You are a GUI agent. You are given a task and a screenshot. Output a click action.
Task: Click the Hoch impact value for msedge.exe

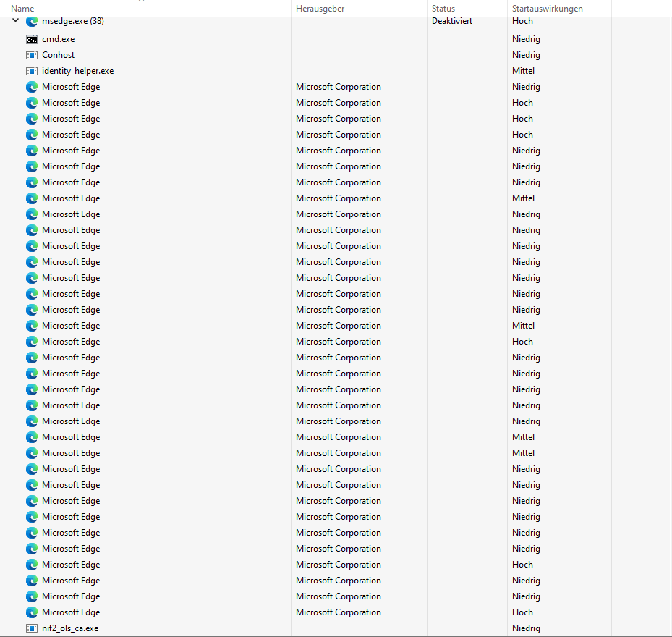(522, 21)
